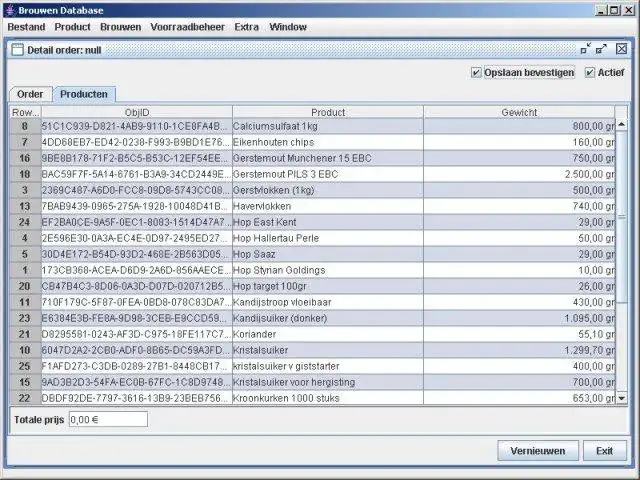Select the Gerstvlokken (1kg) cell
The width and height of the screenshot is (640, 480).
pos(328,190)
